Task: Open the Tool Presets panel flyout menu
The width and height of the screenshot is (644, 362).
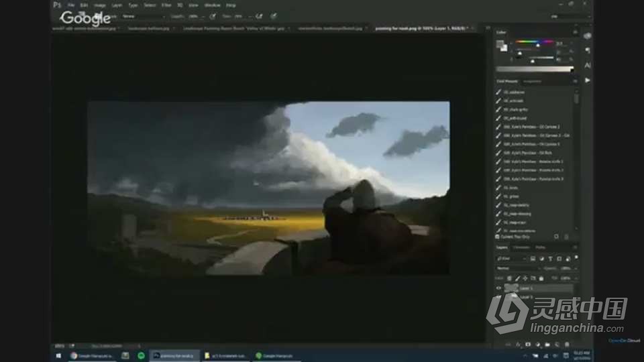Action: (x=575, y=81)
